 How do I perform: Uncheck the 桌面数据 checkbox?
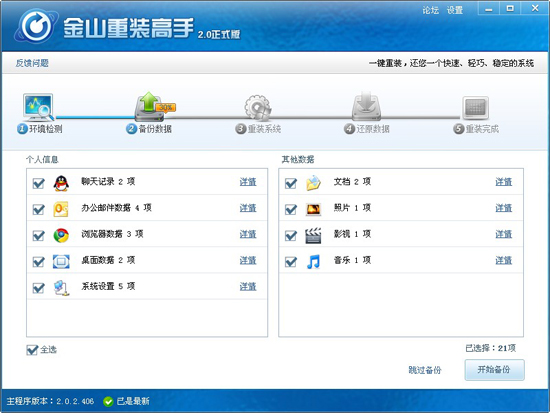point(39,262)
